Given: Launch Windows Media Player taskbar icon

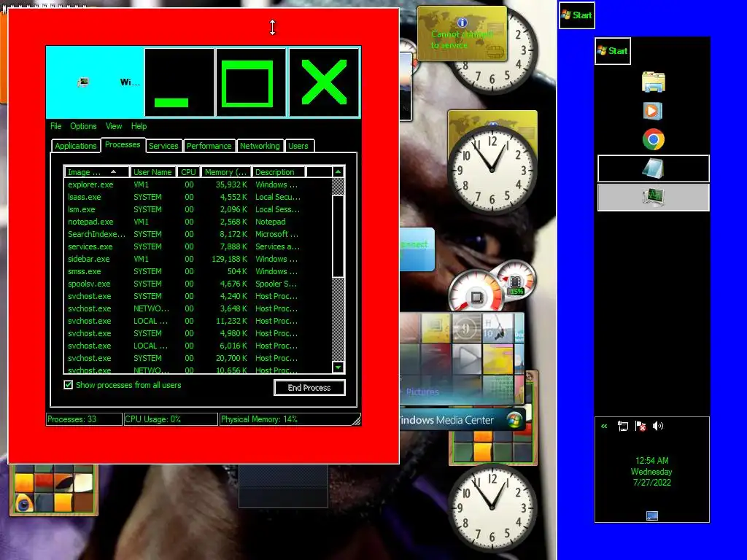Looking at the screenshot, I should 653,111.
